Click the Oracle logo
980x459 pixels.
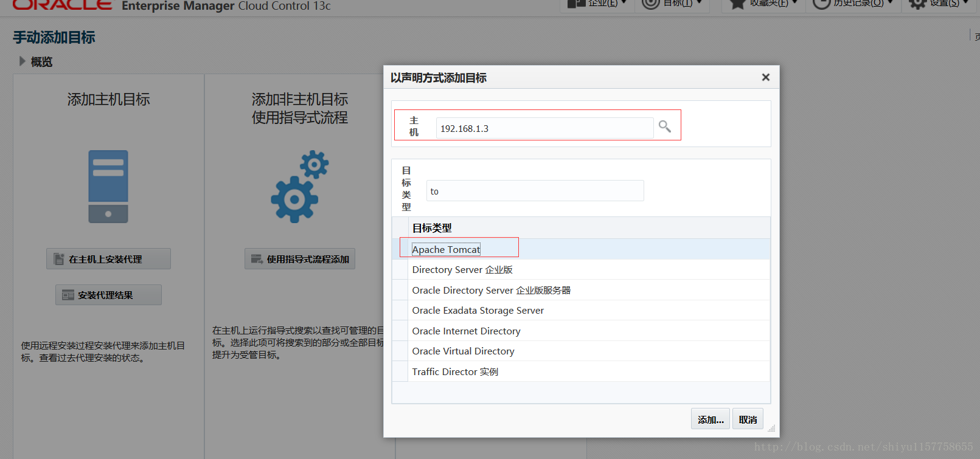point(63,5)
